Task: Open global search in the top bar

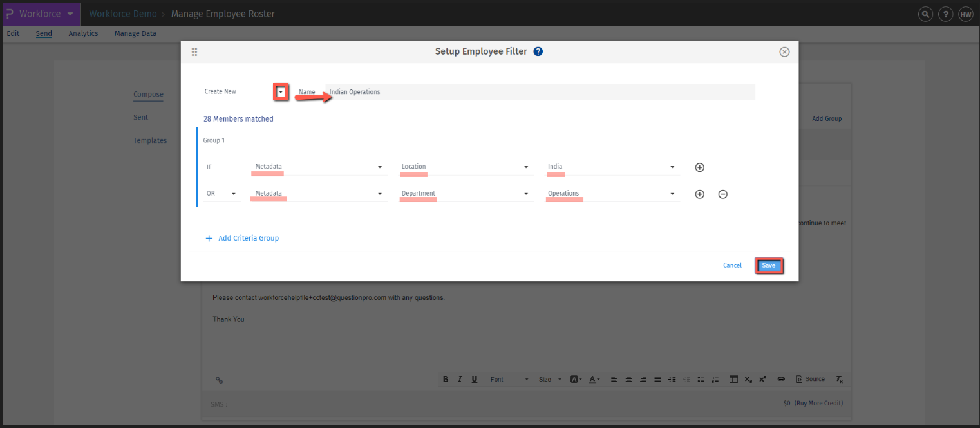Action: (x=925, y=14)
